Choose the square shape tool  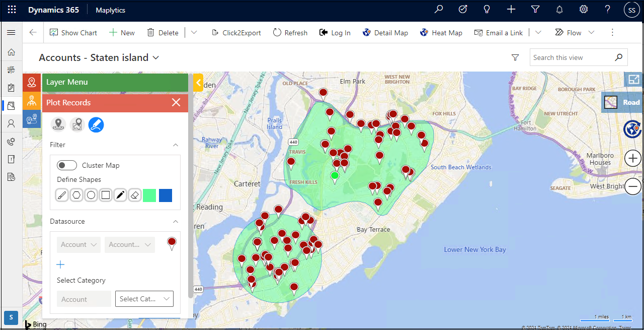[x=106, y=195]
